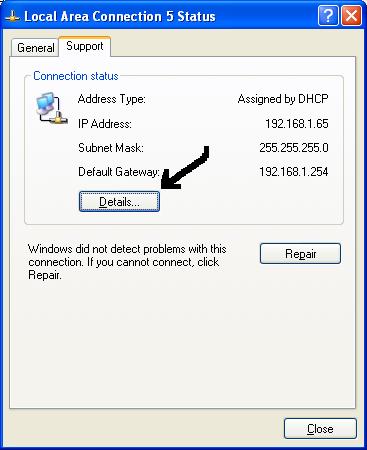The height and width of the screenshot is (450, 367).
Task: Click the Default Gateway value 192.168.1.254
Action: click(x=294, y=172)
